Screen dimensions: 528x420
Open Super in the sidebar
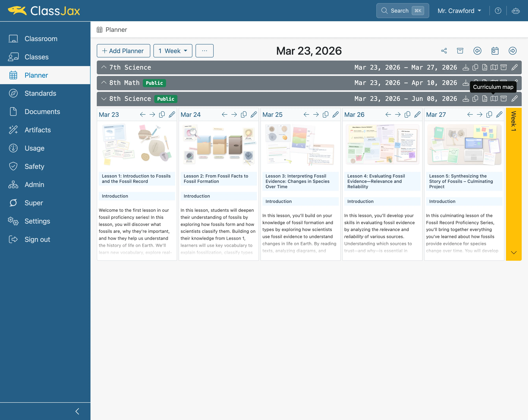(45, 203)
